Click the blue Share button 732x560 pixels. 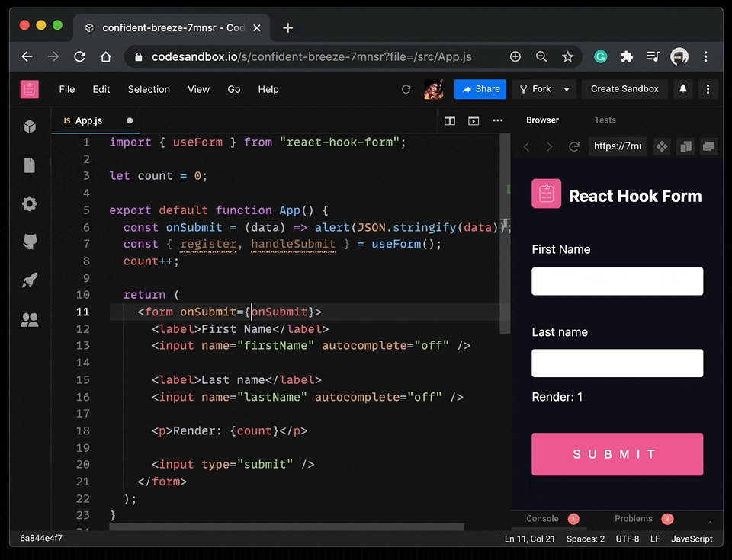pyautogui.click(x=480, y=89)
